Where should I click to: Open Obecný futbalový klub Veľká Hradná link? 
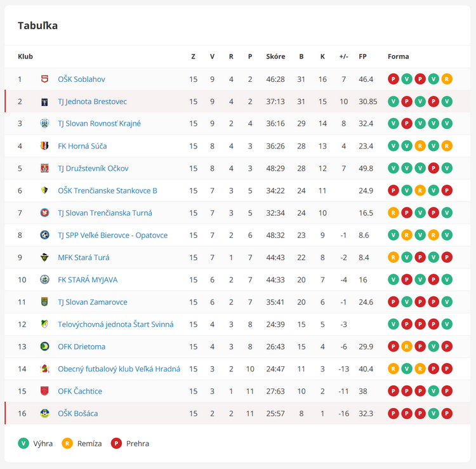[x=119, y=369]
